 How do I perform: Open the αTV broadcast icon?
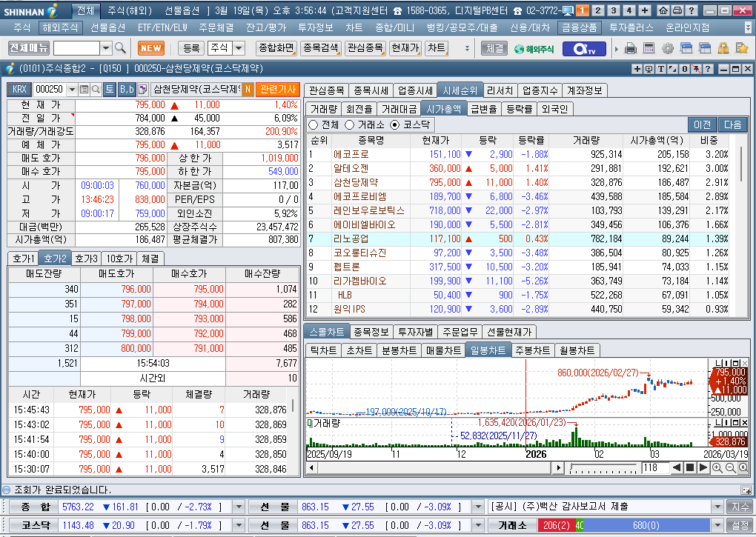coord(584,49)
